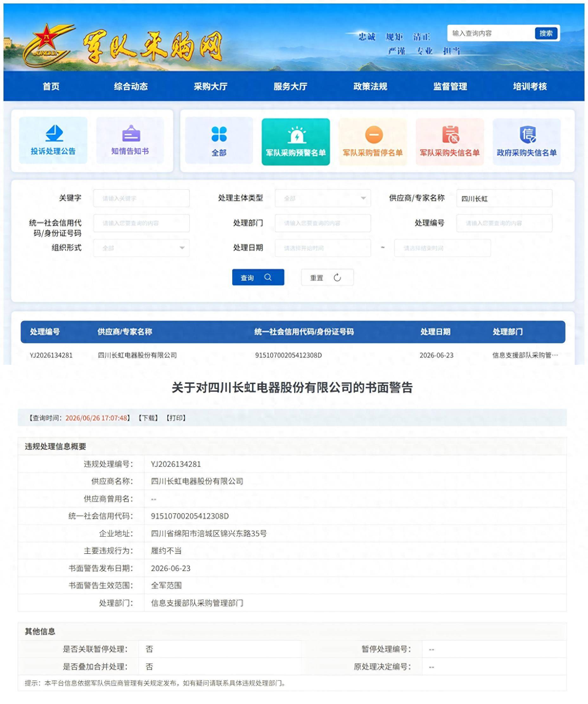This screenshot has height=704, width=588.
Task: Focus 供应商/专家名称 field containing 四川长虹
Action: pos(504,199)
